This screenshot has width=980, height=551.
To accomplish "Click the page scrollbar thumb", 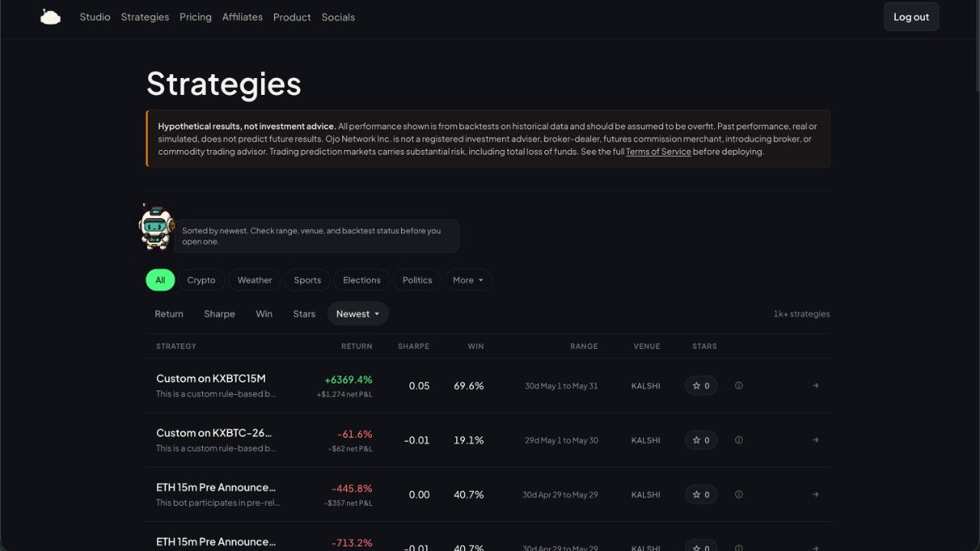I will (x=976, y=46).
